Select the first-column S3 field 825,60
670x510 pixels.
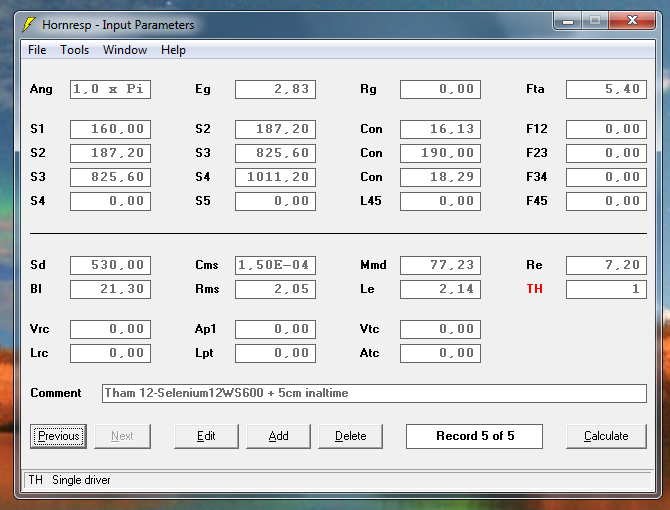pyautogui.click(x=110, y=177)
